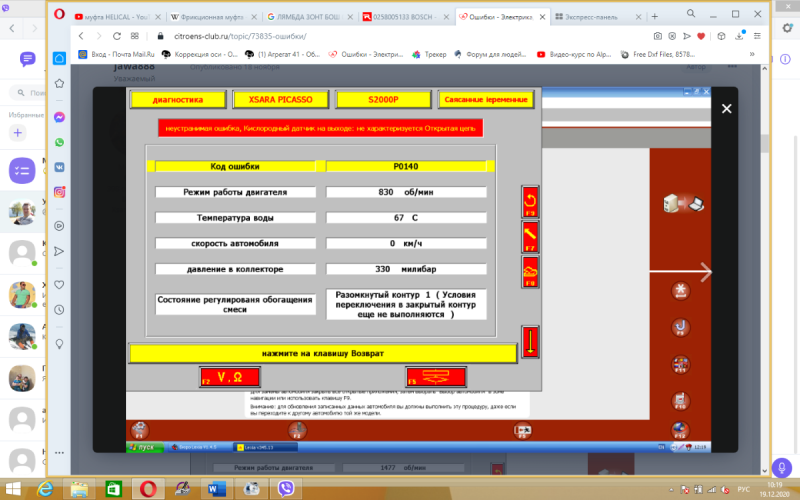Go to next image with right arrow
800x500 pixels.
pyautogui.click(x=704, y=272)
